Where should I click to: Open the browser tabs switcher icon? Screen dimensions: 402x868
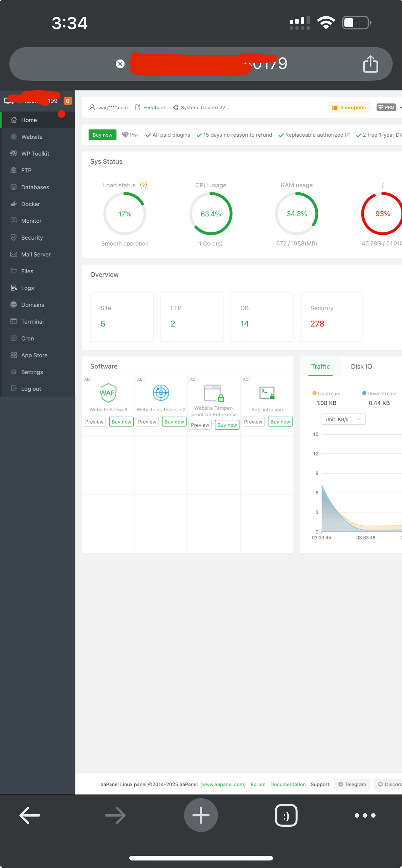pyautogui.click(x=286, y=815)
